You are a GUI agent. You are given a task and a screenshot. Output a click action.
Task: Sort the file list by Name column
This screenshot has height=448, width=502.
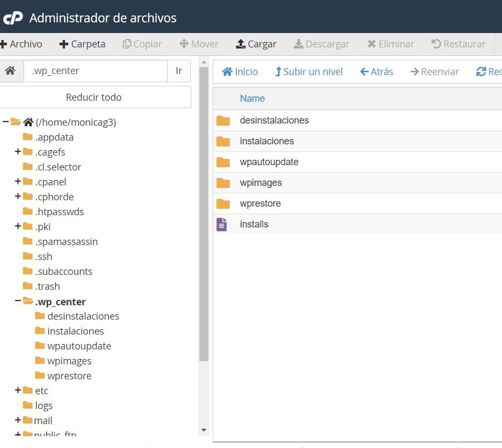[252, 98]
